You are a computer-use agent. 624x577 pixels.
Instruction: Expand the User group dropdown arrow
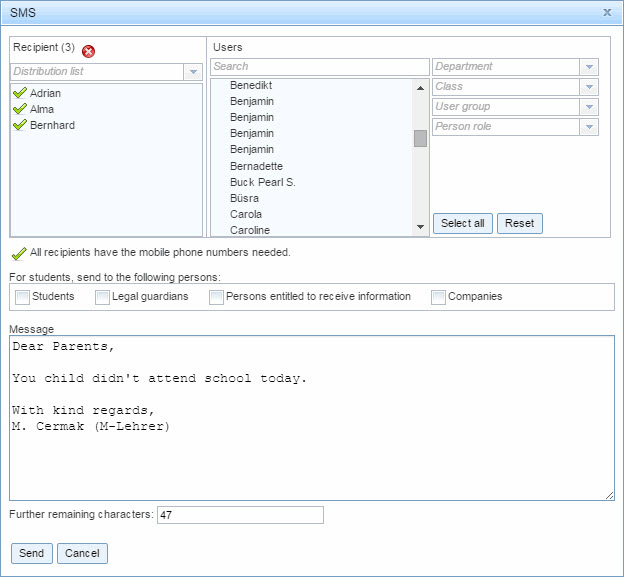click(589, 107)
